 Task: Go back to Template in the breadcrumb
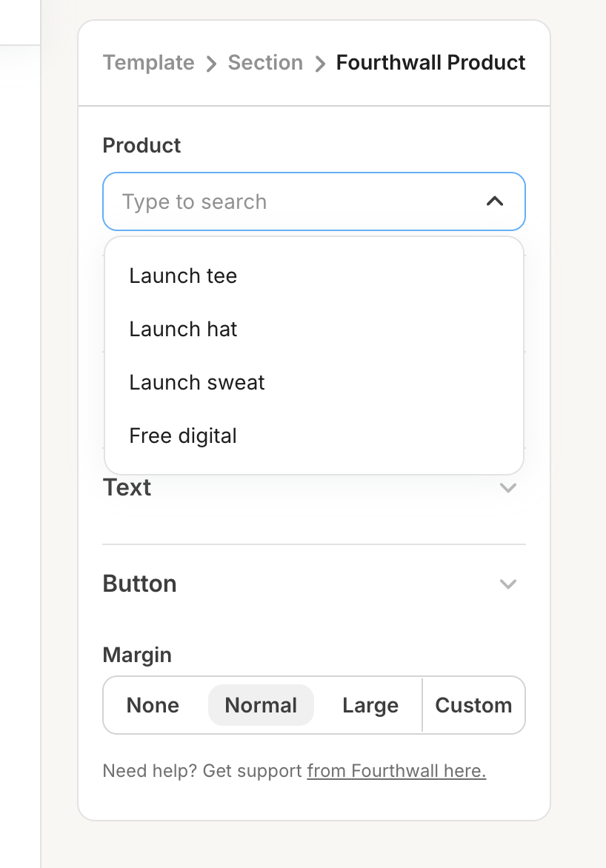click(148, 63)
